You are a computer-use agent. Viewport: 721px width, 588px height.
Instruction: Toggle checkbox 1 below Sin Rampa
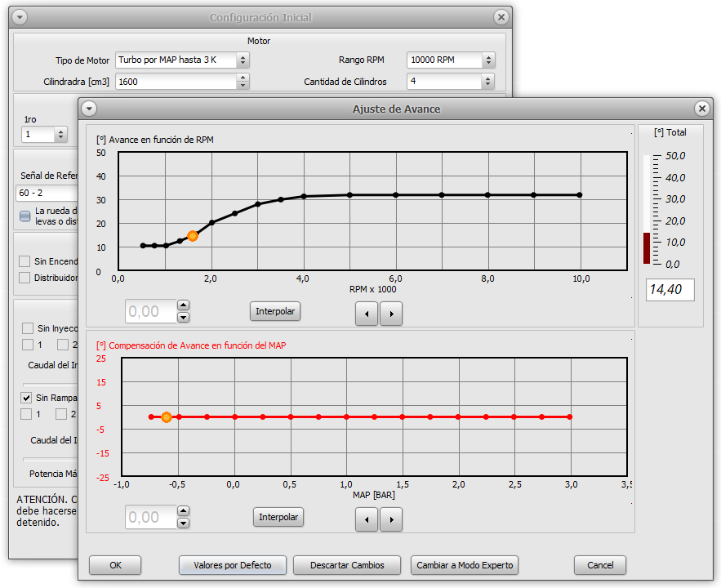pyautogui.click(x=26, y=414)
